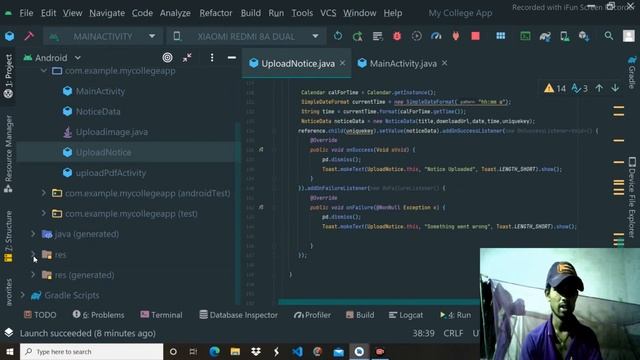Viewport: 640px width, 360px height.
Task: Click the red Debug bug icon
Action: point(397,36)
